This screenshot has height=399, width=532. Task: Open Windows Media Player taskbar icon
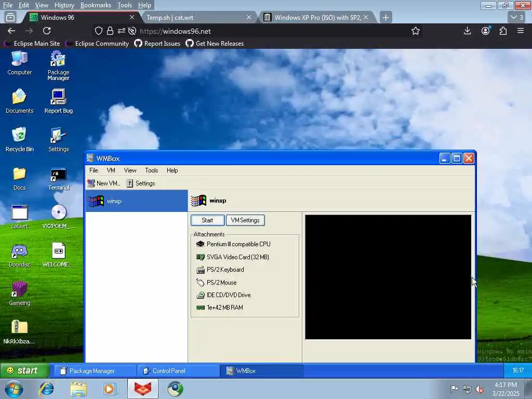pyautogui.click(x=110, y=389)
